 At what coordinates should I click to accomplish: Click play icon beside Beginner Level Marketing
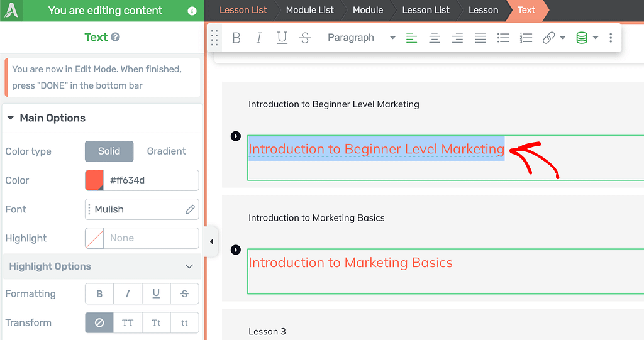point(236,136)
